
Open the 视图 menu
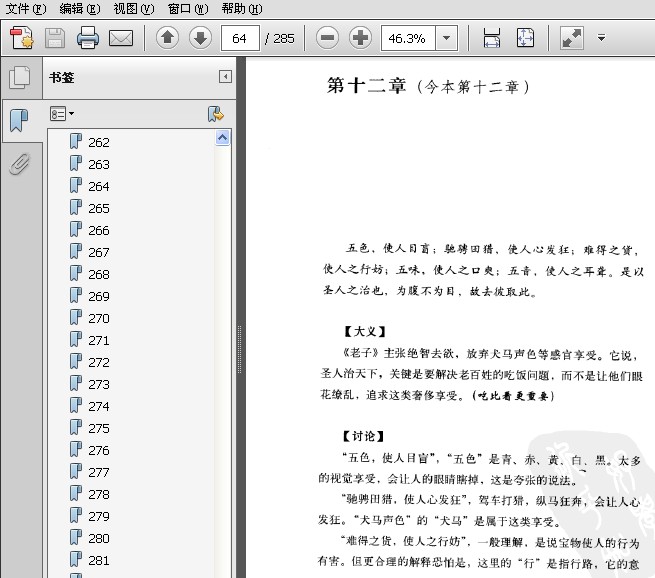[x=134, y=8]
